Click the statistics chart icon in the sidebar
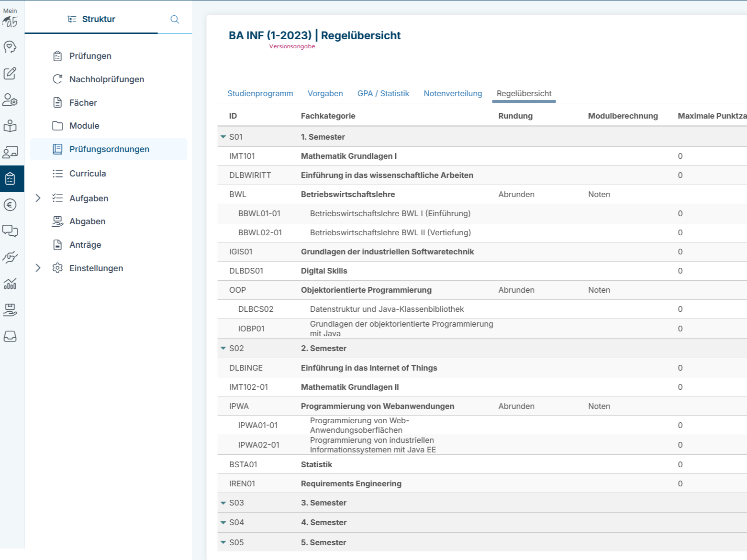This screenshot has height=560, width=747. click(x=11, y=285)
